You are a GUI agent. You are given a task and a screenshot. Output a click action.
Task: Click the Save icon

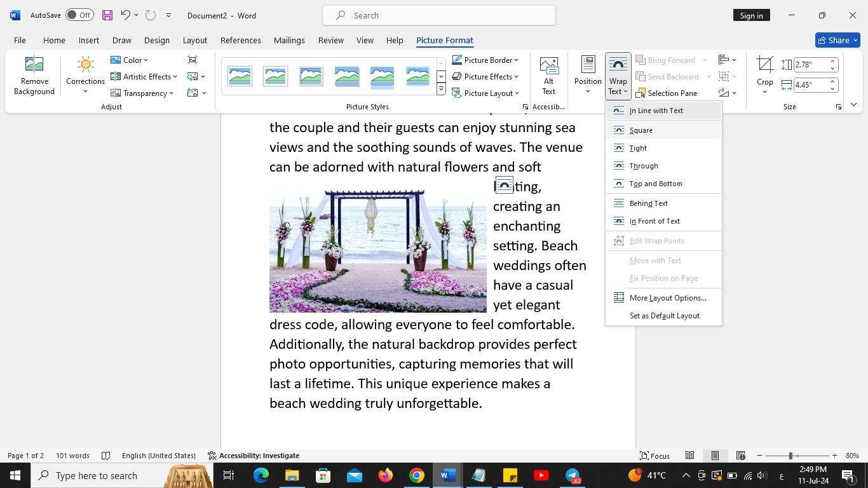[x=107, y=15]
